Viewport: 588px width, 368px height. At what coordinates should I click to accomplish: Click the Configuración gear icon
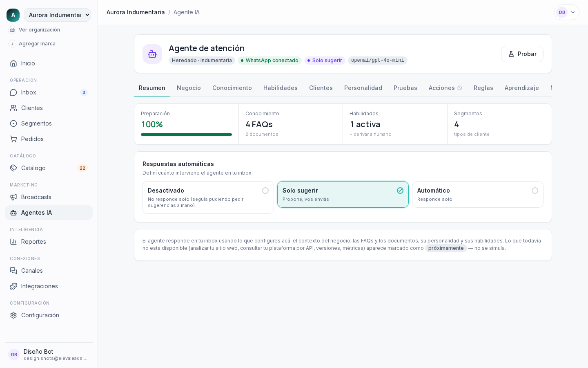(x=13, y=315)
